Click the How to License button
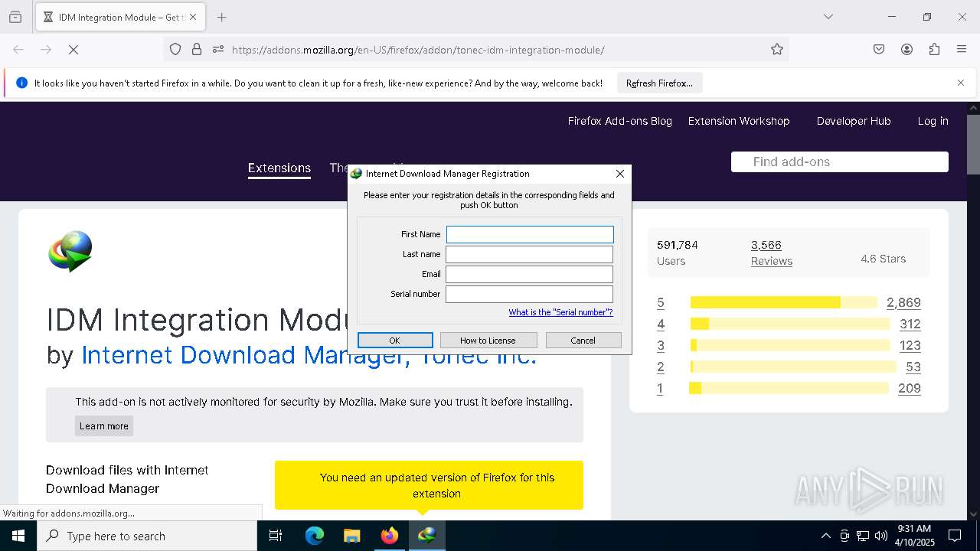980x551 pixels. pyautogui.click(x=488, y=341)
